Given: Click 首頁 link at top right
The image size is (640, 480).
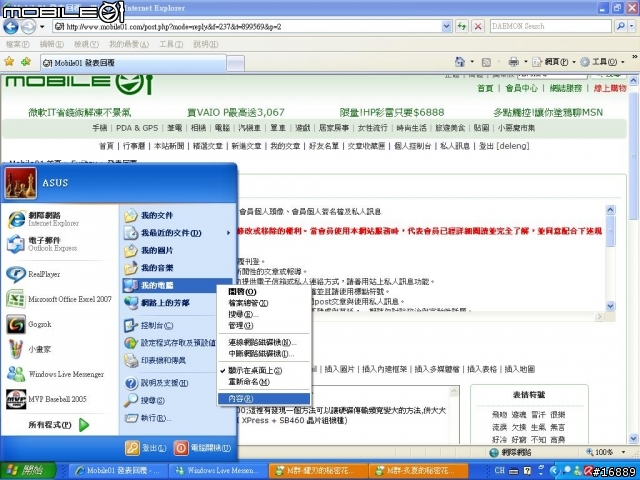Looking at the screenshot, I should coord(485,88).
